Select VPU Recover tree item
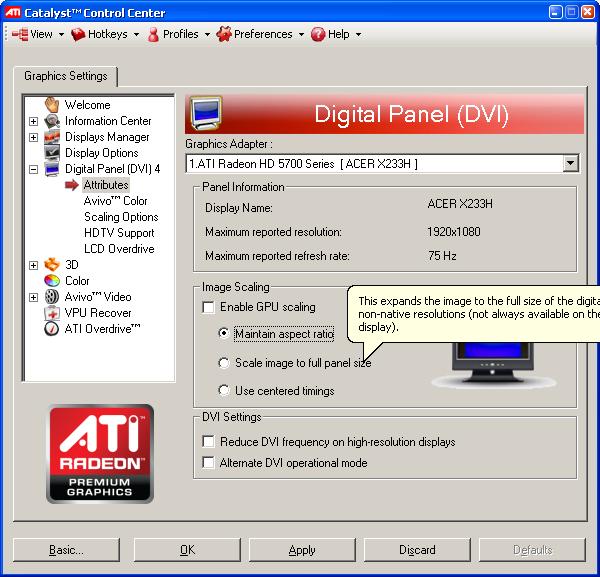The image size is (600, 577). 98,313
